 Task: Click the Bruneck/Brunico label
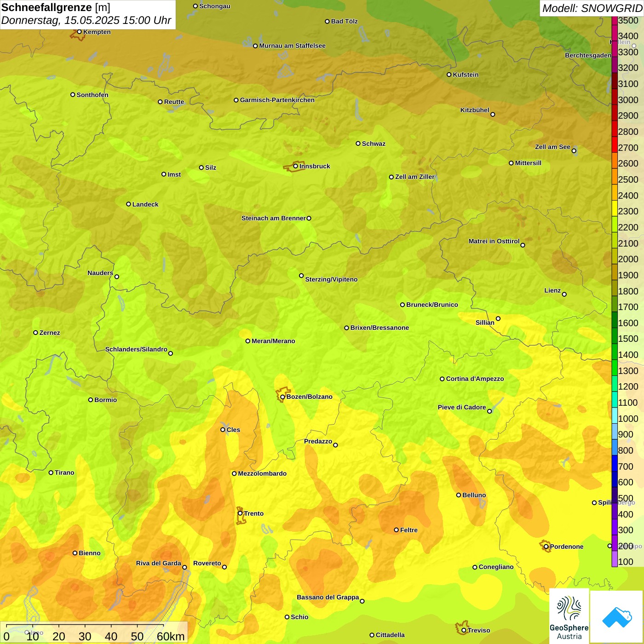(x=432, y=305)
